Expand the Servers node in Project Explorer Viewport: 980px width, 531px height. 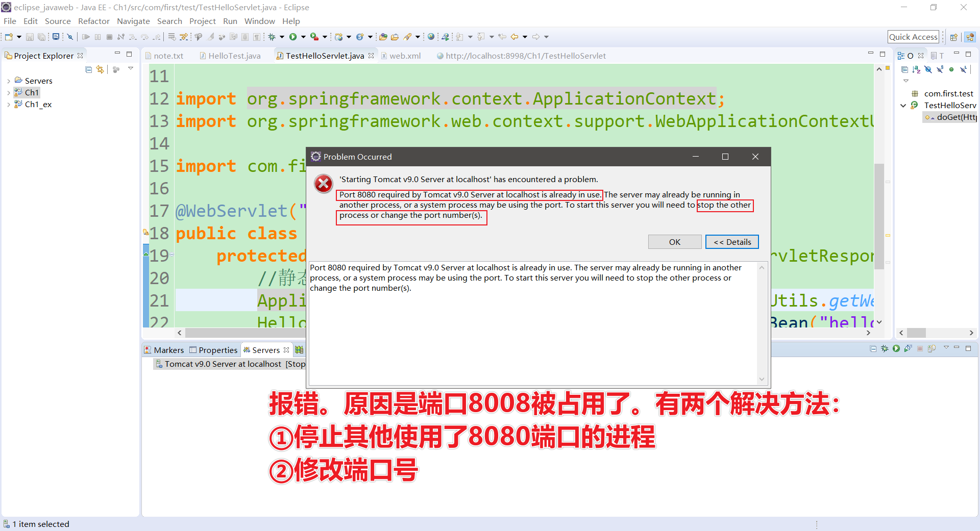pyautogui.click(x=8, y=81)
